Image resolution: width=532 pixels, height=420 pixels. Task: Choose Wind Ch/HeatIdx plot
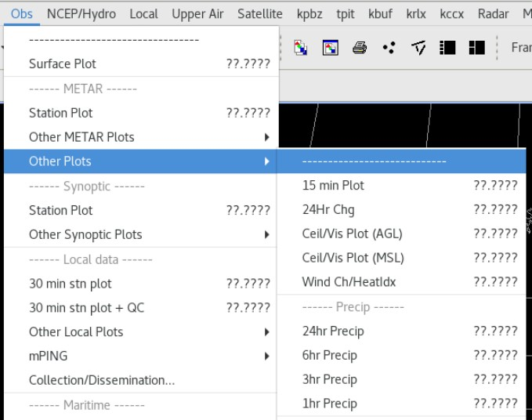tap(402, 282)
